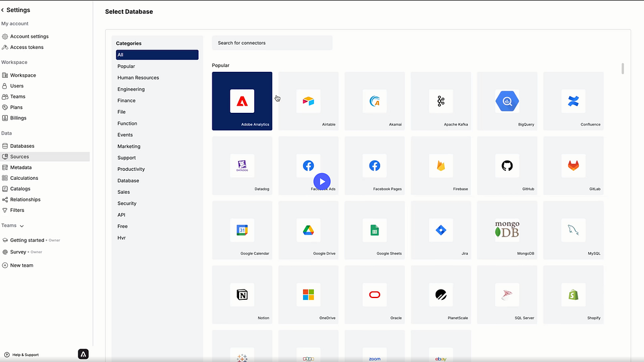Screen dimensions: 644x362
Task: Select the GitHub connector
Action: (507, 165)
